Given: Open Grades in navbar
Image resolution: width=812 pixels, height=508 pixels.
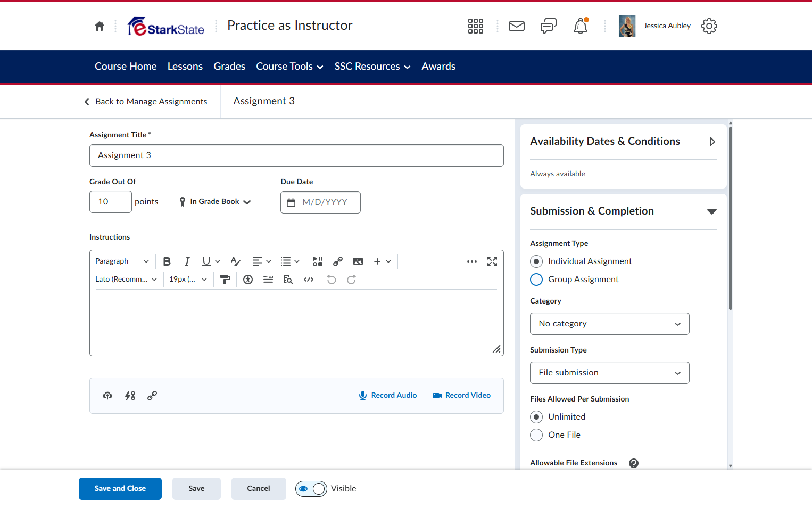Looking at the screenshot, I should (229, 67).
